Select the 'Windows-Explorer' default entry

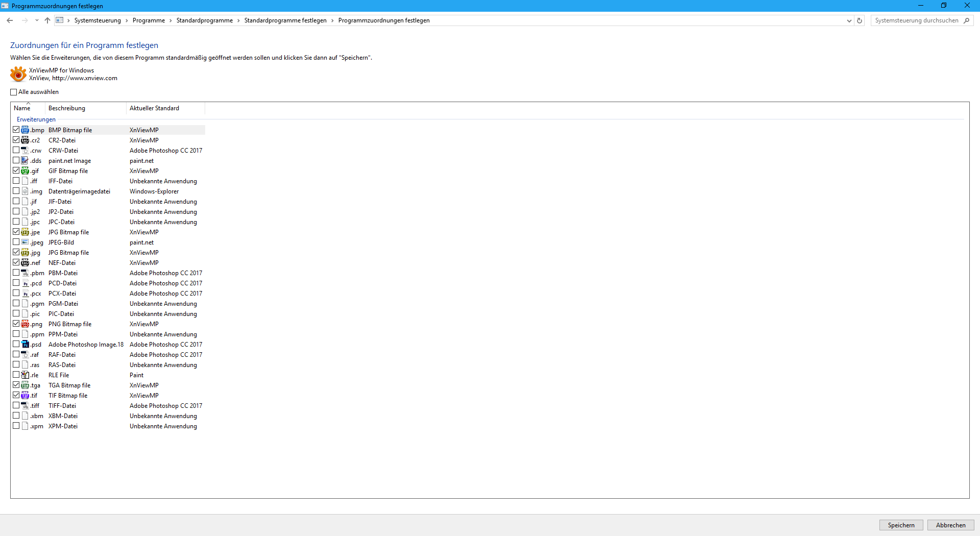pos(154,191)
